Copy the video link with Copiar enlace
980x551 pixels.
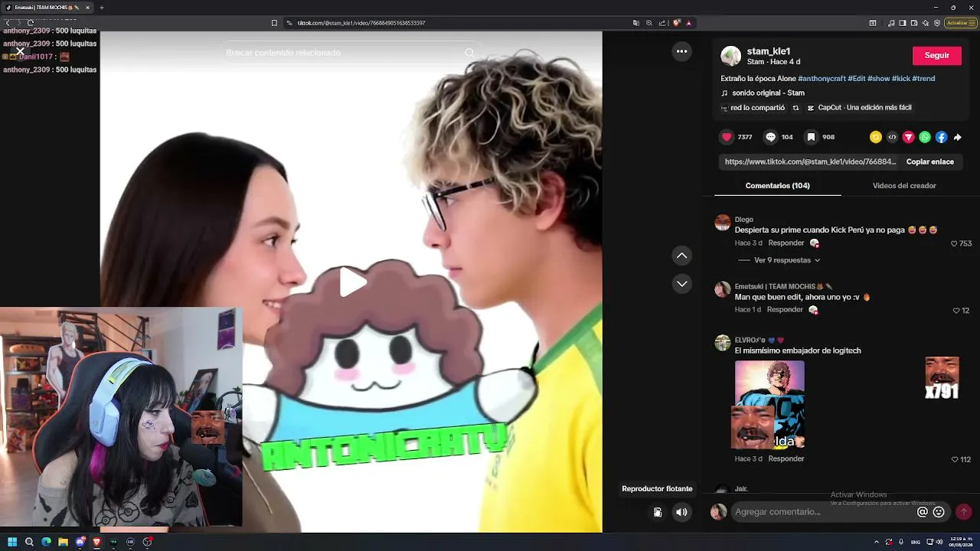click(x=929, y=162)
